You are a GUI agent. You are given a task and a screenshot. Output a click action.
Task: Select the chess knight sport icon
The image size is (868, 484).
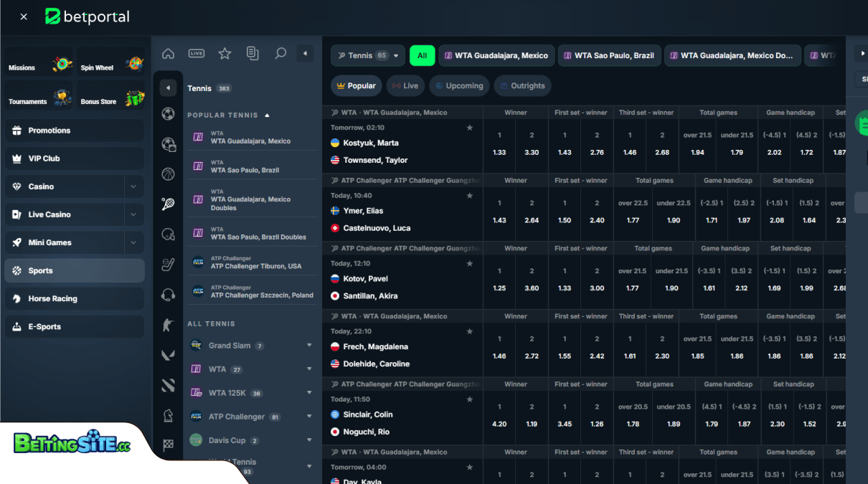coord(169,415)
